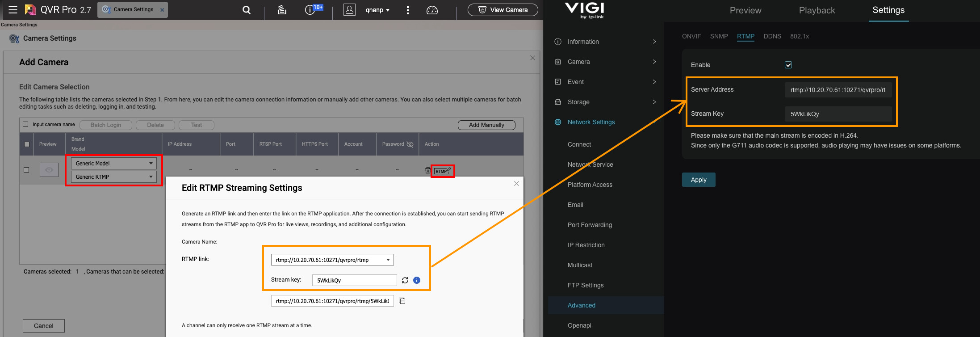The width and height of the screenshot is (980, 337).
Task: Expand the RTMP link dropdown
Action: click(x=388, y=260)
